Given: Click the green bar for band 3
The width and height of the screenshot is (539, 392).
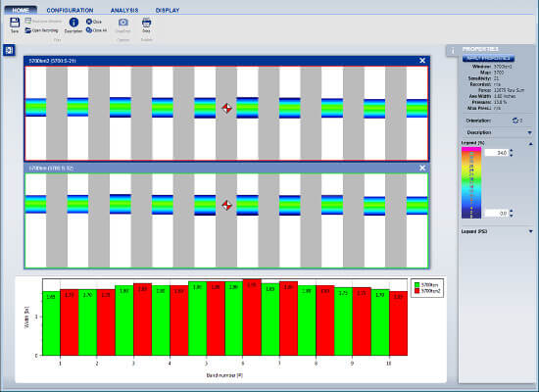Looking at the screenshot, I should [124, 320].
